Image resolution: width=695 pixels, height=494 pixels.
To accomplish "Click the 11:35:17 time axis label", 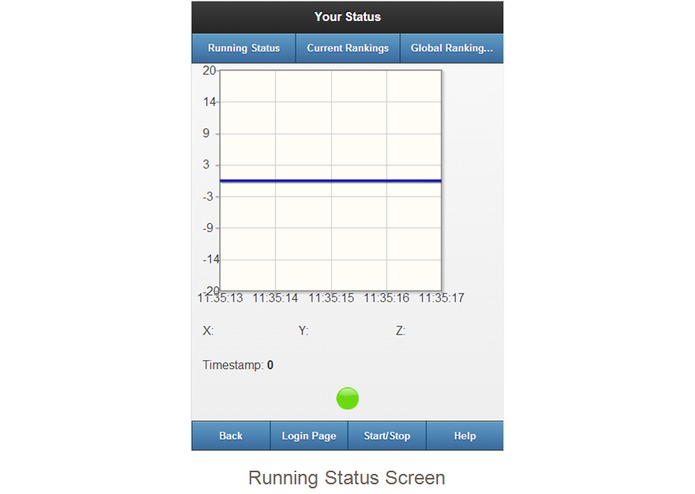I will coord(441,298).
